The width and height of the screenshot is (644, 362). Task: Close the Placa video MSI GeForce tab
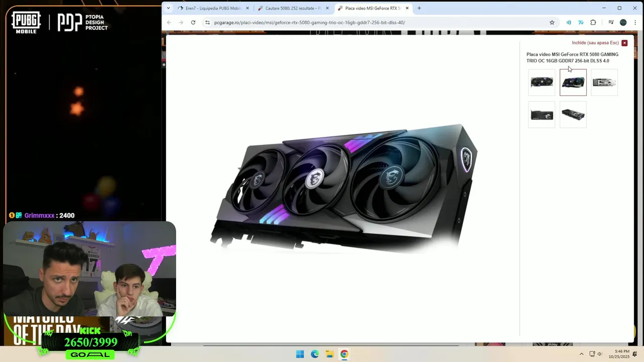407,8
